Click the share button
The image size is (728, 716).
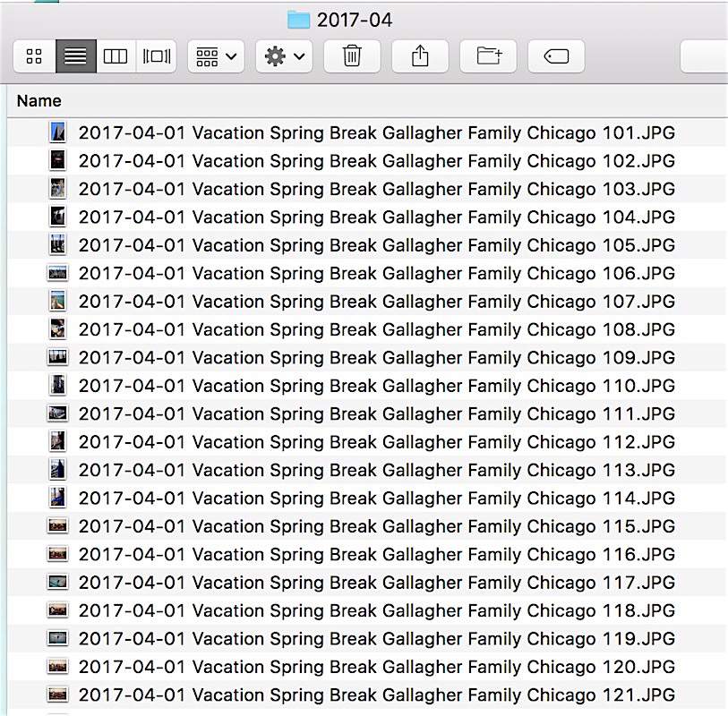click(420, 56)
